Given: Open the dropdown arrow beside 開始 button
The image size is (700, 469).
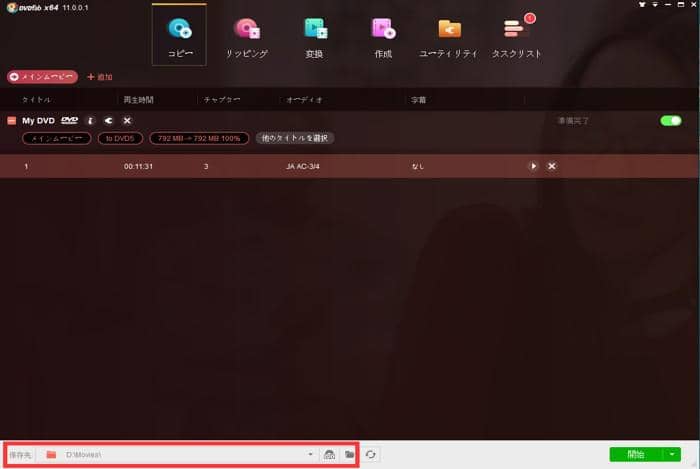Looking at the screenshot, I should point(672,454).
